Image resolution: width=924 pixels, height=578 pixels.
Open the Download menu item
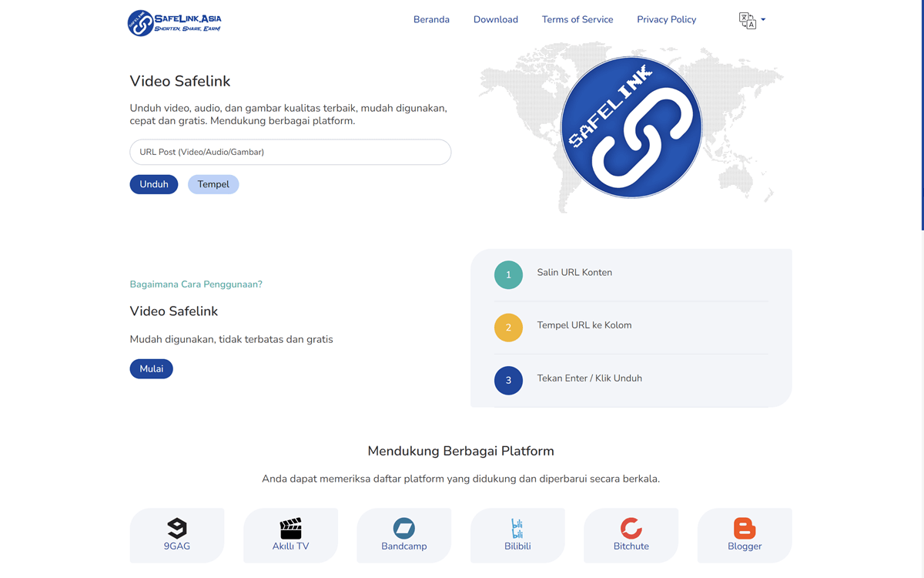496,19
